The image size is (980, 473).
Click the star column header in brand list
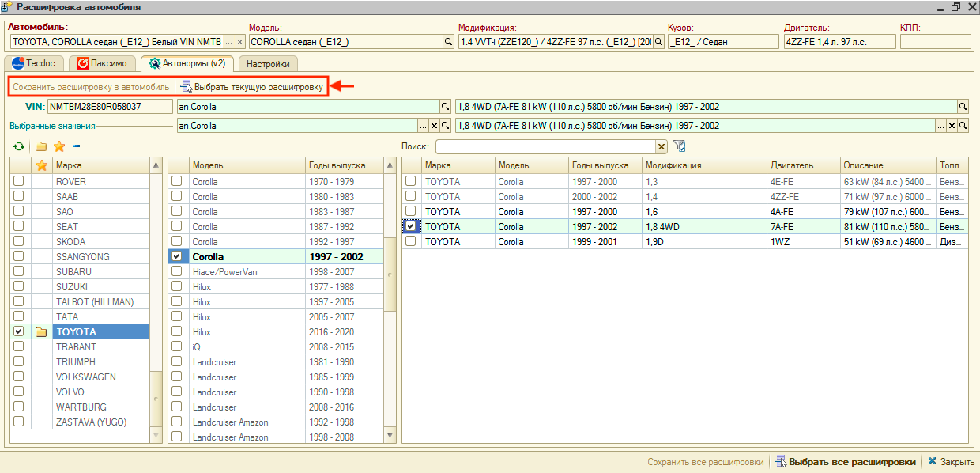coord(42,165)
